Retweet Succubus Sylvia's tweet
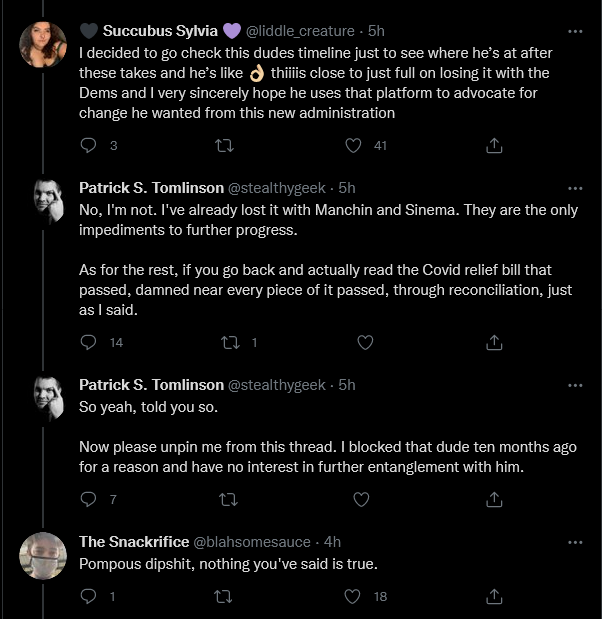The width and height of the screenshot is (602, 619). click(x=224, y=146)
